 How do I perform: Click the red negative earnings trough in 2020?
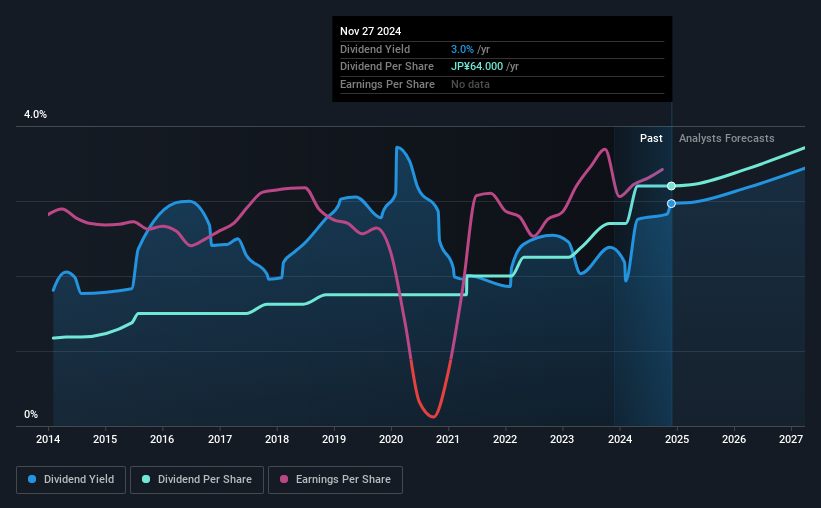[x=432, y=416]
